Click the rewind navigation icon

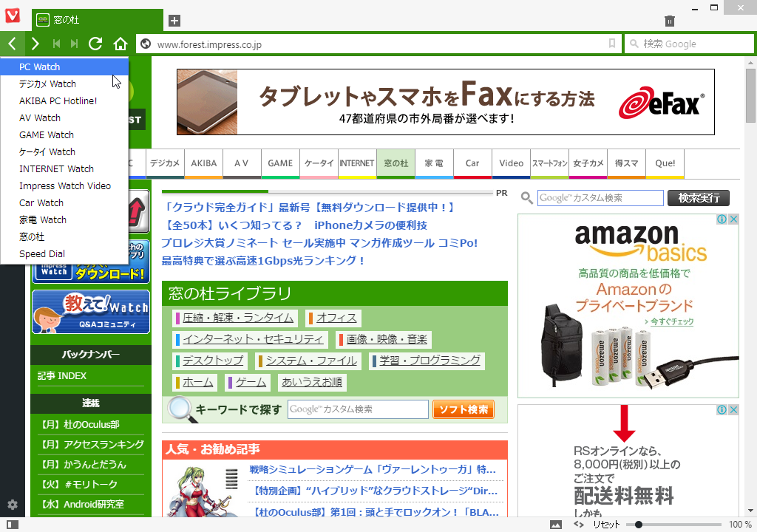pos(55,44)
